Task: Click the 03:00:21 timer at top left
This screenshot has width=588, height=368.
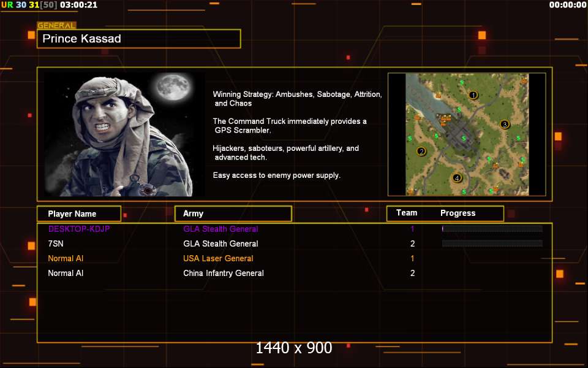Action: click(x=79, y=5)
